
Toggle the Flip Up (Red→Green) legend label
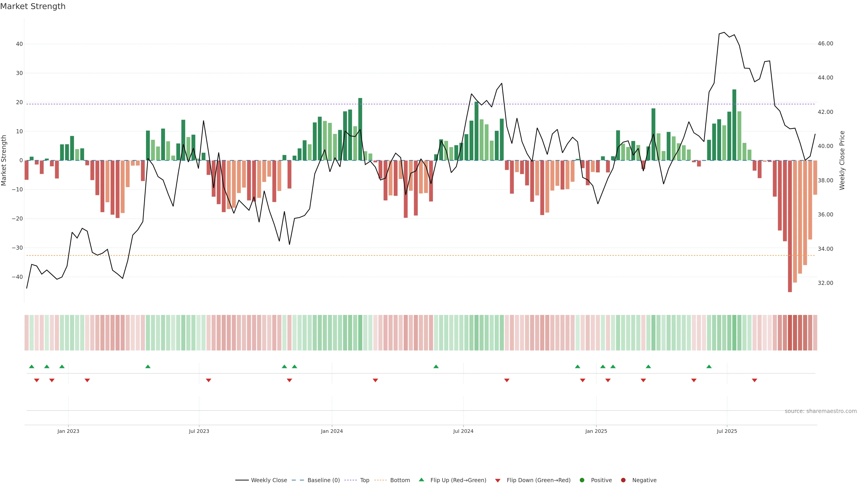[458, 480]
